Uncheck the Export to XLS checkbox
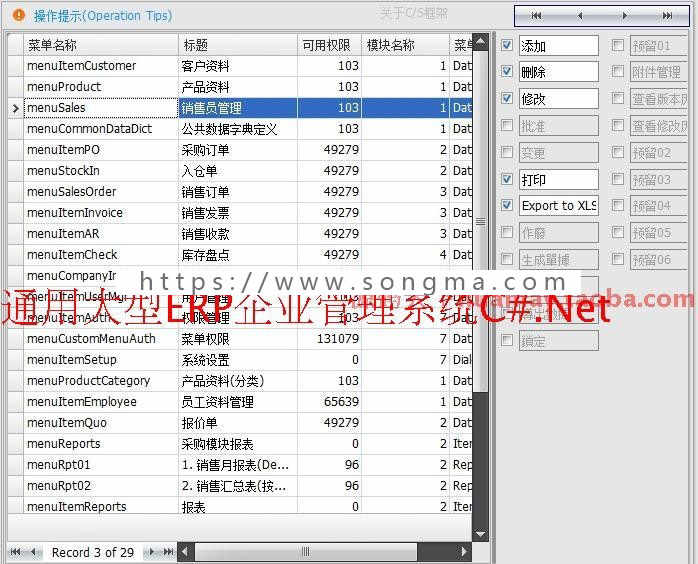Viewport: 698px width, 564px height. (507, 205)
